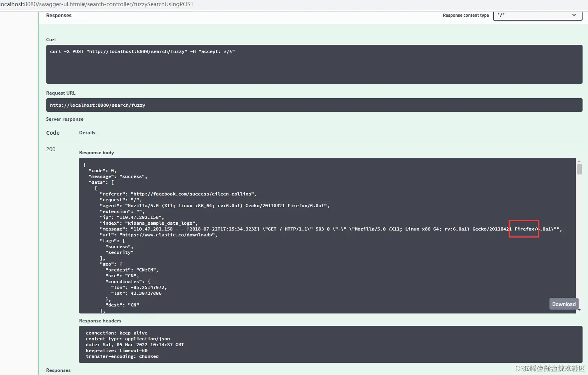
Task: Click the Server response label
Action: [x=65, y=119]
